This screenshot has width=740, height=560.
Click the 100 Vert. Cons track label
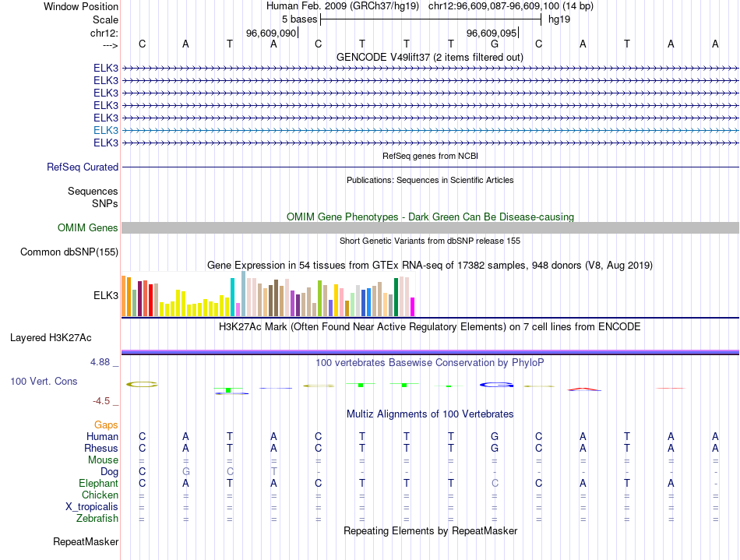click(44, 381)
